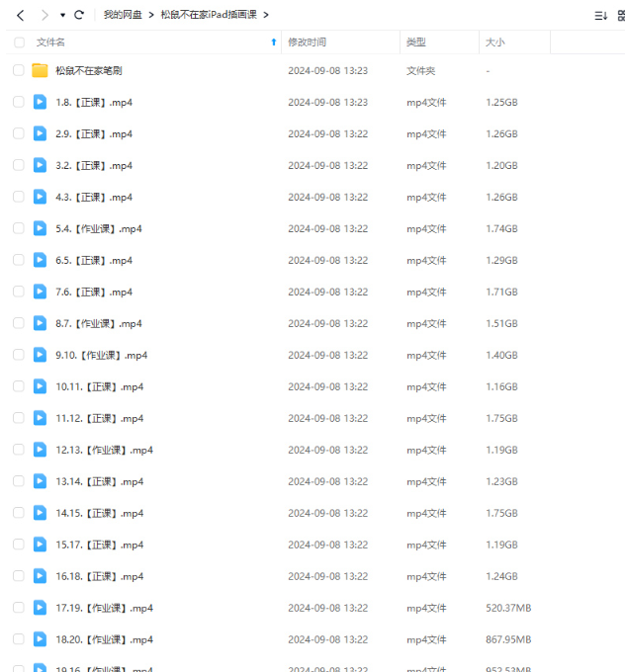Check the box for 3.2.【正课】.mp4
This screenshot has height=672, width=625.
(19, 165)
